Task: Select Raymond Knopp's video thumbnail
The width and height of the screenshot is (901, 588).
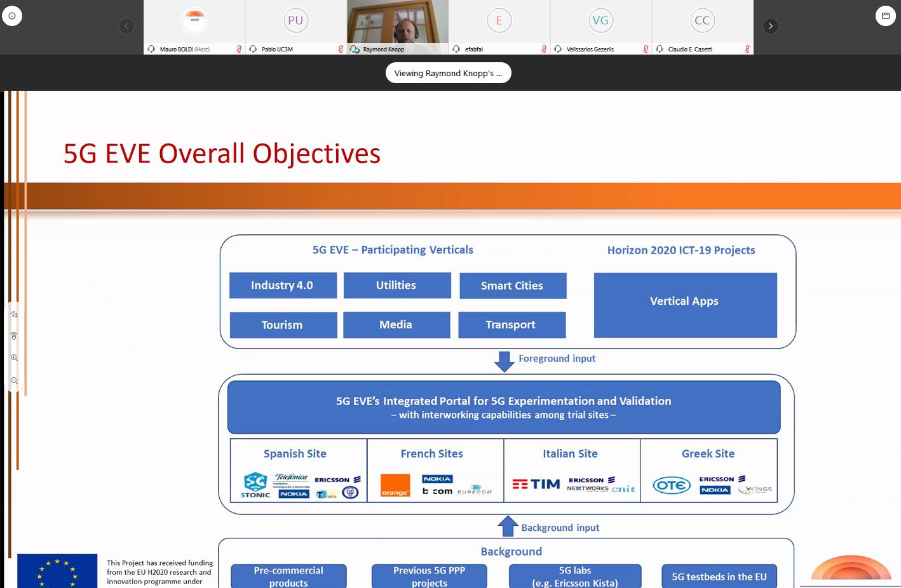Action: pyautogui.click(x=398, y=22)
